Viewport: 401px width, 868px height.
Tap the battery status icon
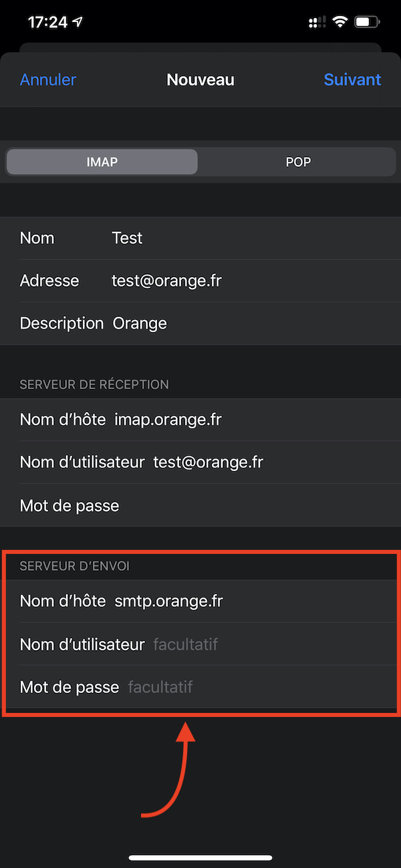click(x=368, y=22)
